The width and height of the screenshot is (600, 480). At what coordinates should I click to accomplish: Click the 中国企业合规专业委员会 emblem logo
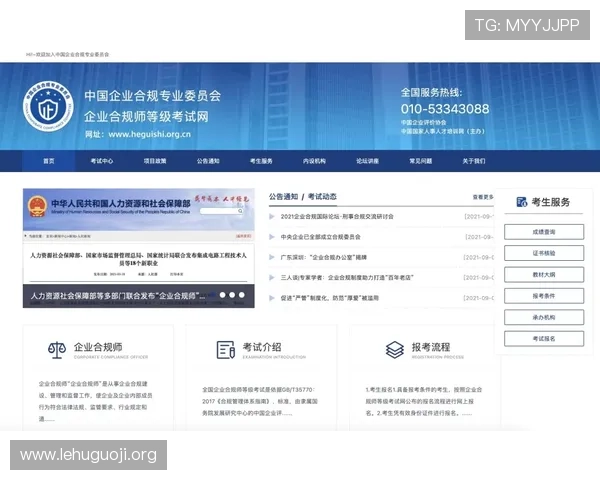[x=48, y=106]
